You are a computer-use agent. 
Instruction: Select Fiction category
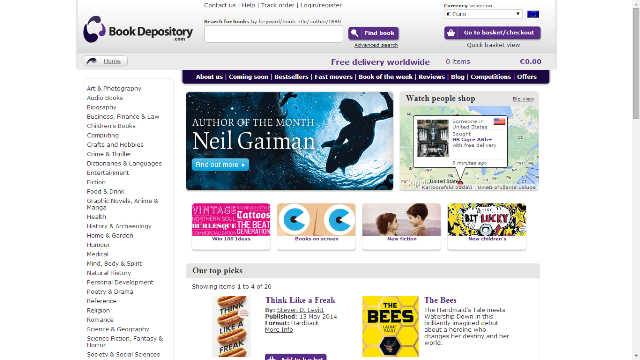pyautogui.click(x=96, y=182)
